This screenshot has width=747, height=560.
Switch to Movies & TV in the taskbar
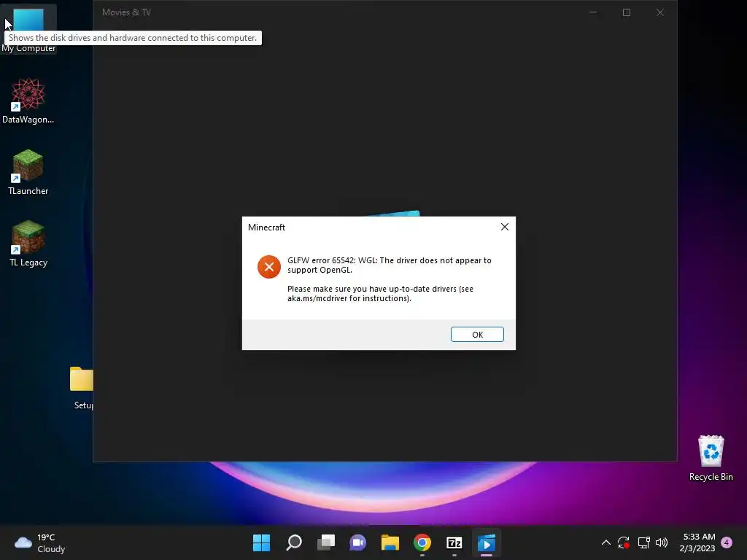(x=487, y=542)
